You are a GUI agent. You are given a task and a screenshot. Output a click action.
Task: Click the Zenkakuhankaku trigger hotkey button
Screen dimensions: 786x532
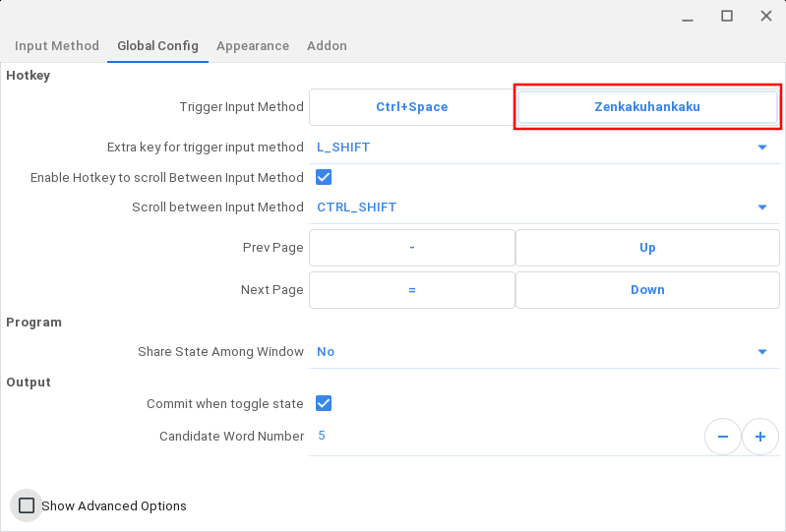(647, 107)
